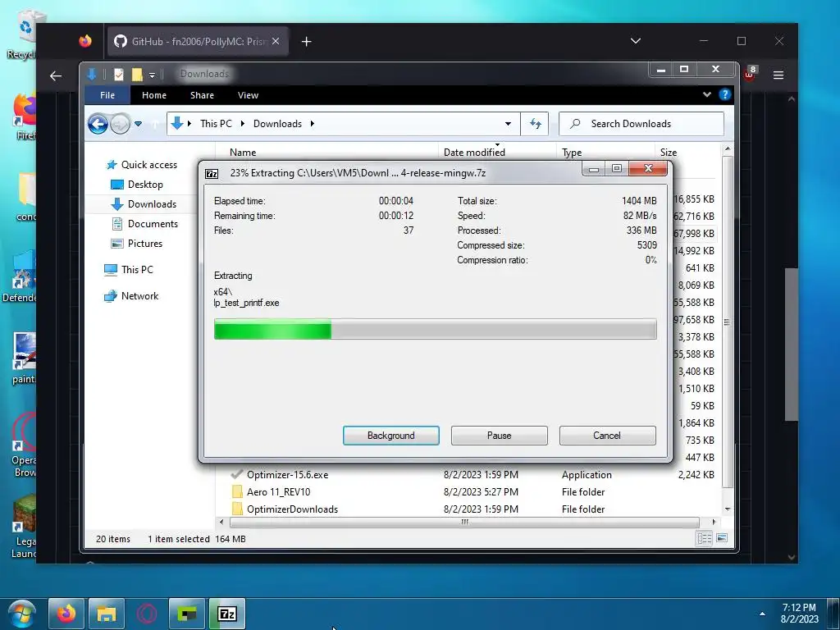Switch to details view icon
The width and height of the screenshot is (840, 630).
coord(704,538)
